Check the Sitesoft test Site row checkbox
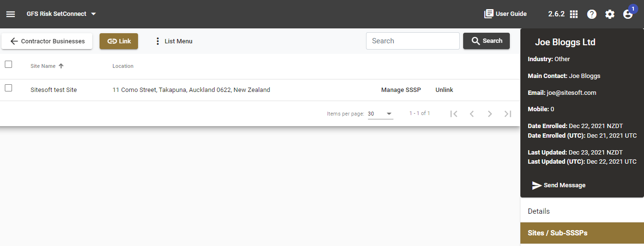 tap(8, 88)
